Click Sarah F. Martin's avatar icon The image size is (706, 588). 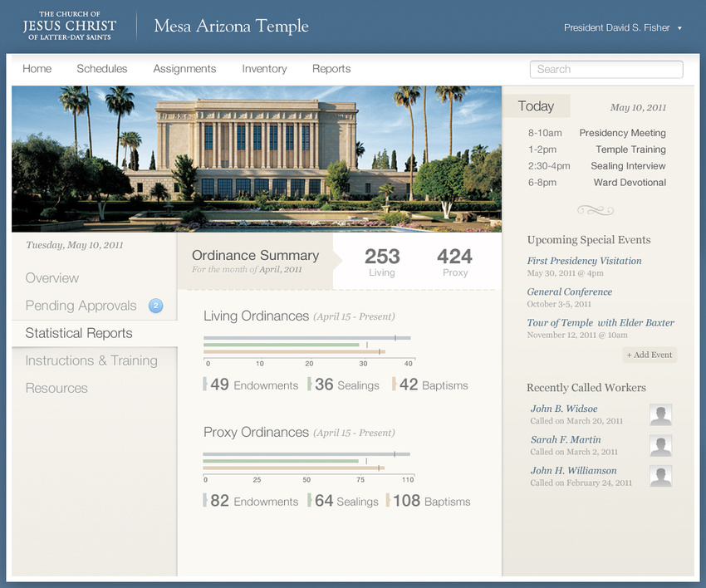pos(661,446)
